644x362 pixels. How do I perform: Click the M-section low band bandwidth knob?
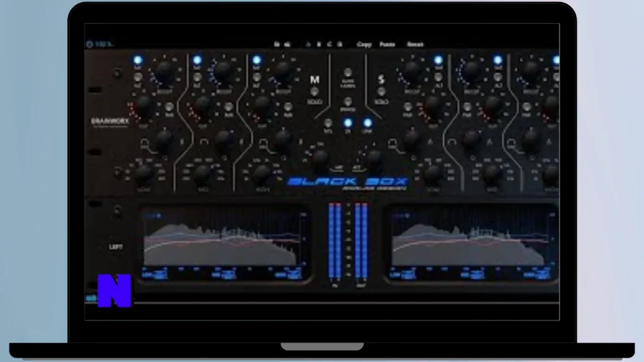164,140
